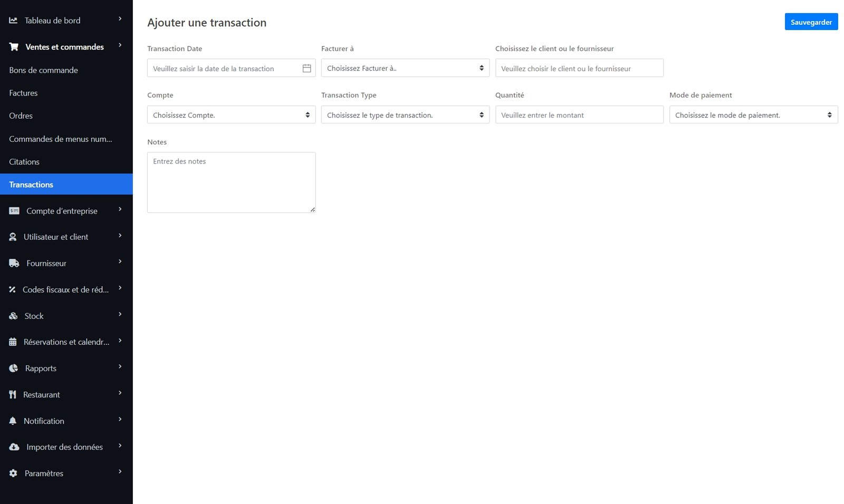Click the fork and knife Restaurant icon
The height and width of the screenshot is (504, 844).
coord(13,395)
